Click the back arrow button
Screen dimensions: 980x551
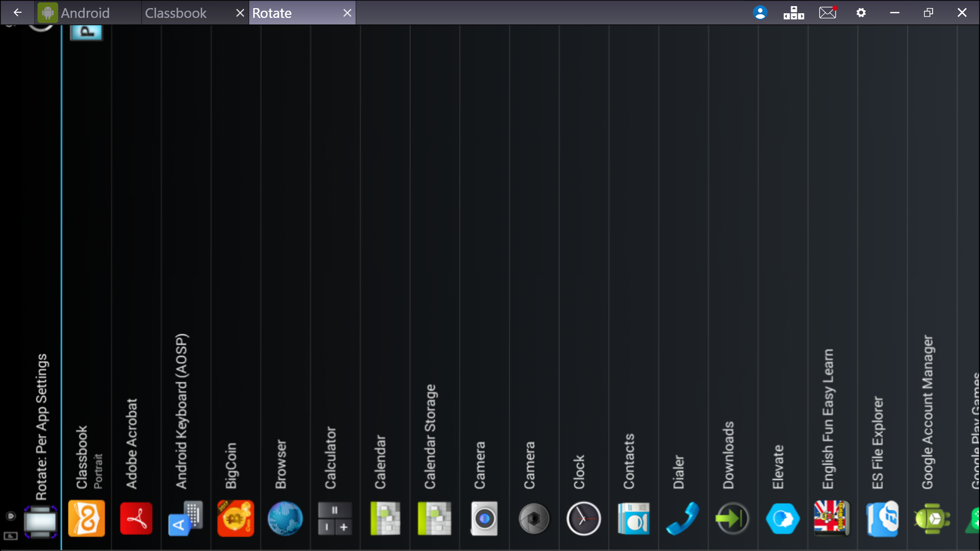[17, 13]
